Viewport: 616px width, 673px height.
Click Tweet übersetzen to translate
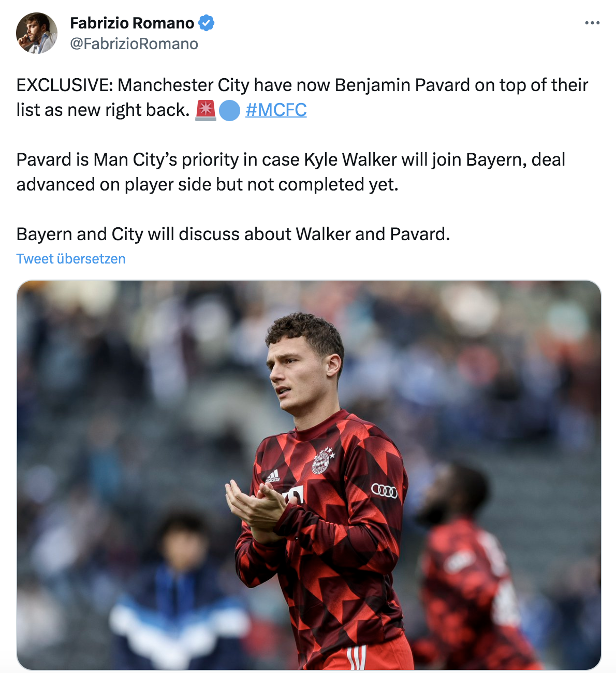point(71,259)
